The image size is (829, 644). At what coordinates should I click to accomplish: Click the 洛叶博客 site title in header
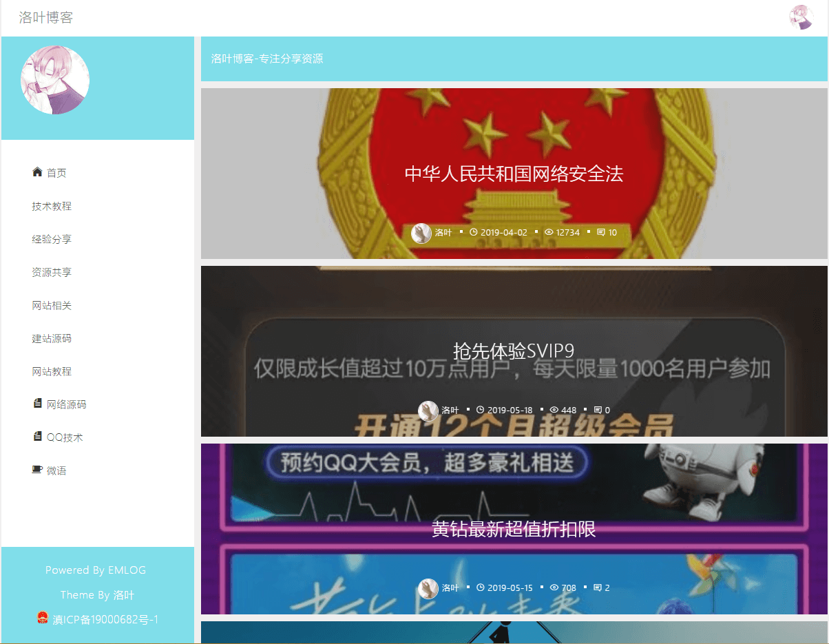coord(45,18)
